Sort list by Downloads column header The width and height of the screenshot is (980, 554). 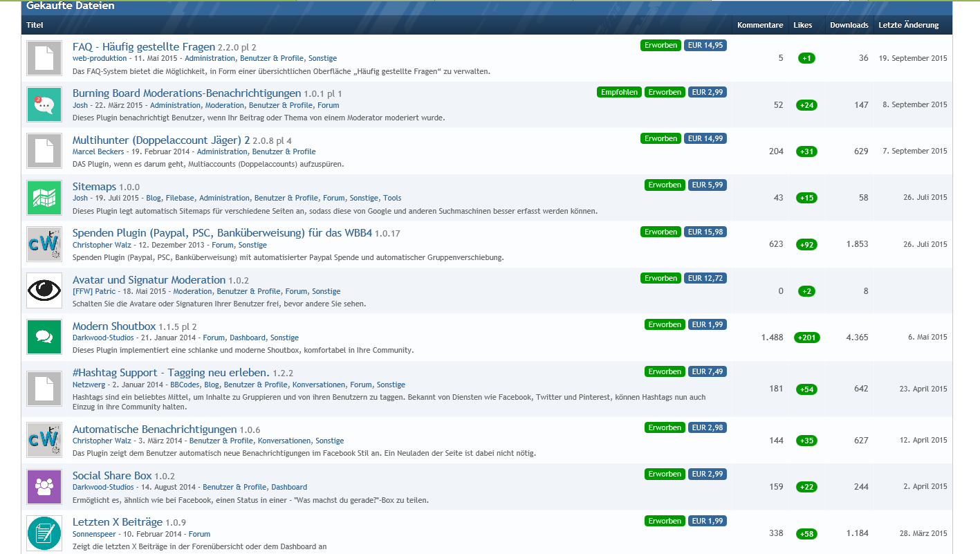849,25
